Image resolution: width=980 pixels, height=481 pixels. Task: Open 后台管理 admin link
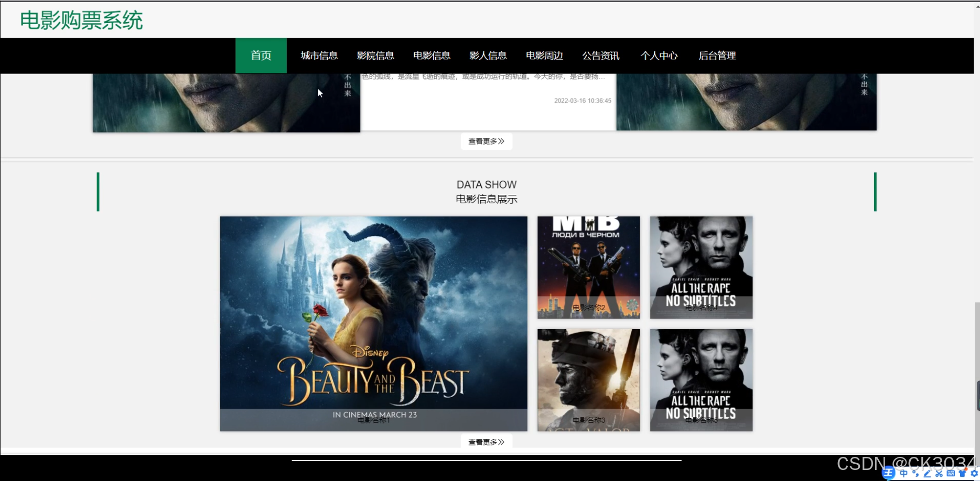coord(717,56)
